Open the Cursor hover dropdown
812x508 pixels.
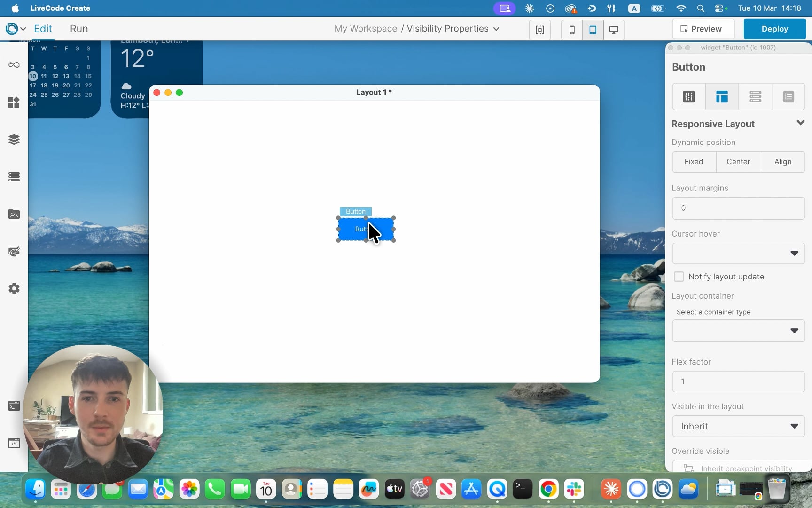pyautogui.click(x=738, y=254)
